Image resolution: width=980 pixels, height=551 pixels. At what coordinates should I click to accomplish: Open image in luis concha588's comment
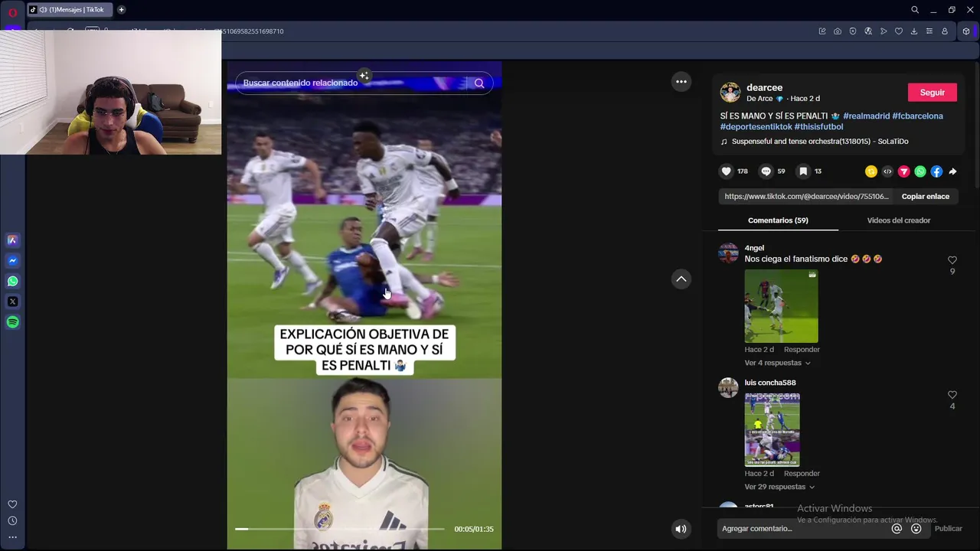772,430
